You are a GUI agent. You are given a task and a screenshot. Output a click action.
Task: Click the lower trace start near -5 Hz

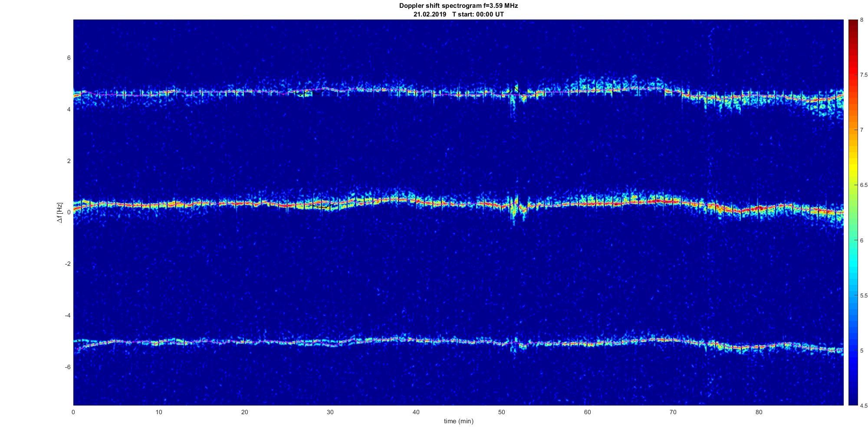pos(80,345)
